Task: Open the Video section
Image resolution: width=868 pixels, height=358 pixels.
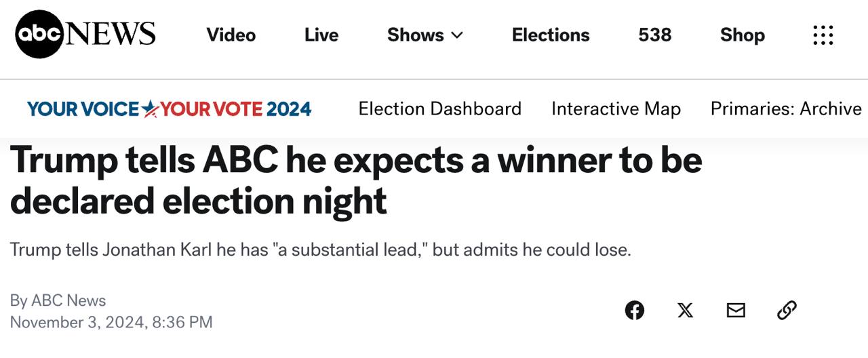Action: pyautogui.click(x=231, y=35)
